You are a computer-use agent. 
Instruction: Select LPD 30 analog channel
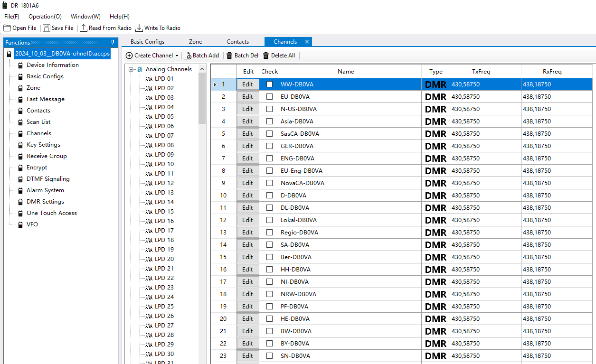point(164,354)
